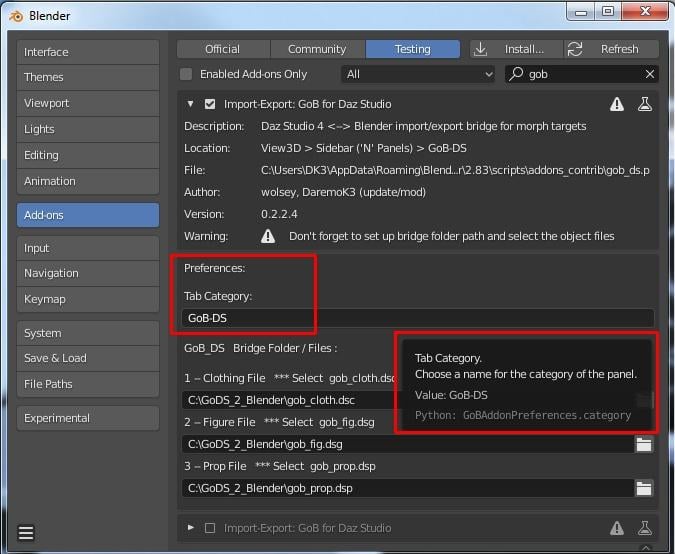Click testing flask icon on enabled GoB add-on
The width and height of the screenshot is (675, 554).
pyautogui.click(x=644, y=104)
